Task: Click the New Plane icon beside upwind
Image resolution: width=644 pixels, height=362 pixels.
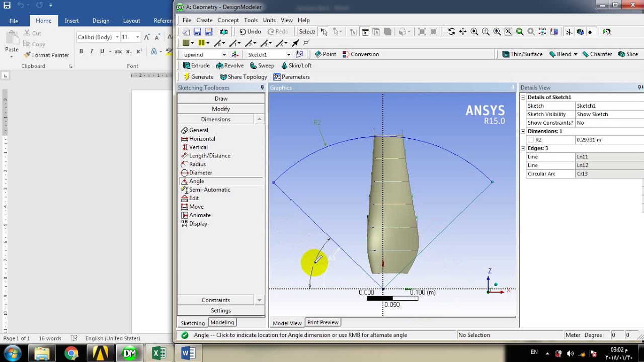Action: point(235,54)
